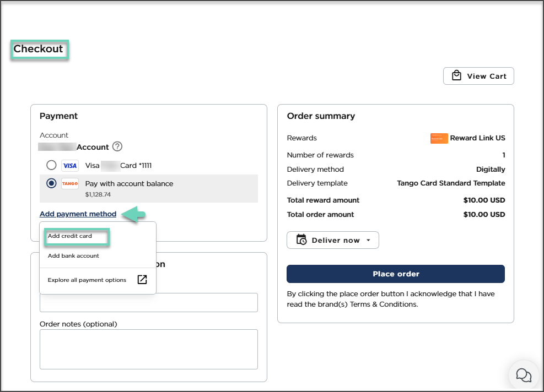The height and width of the screenshot is (392, 544).
Task: Select Explore all payment options menu entry
Action: coord(87,280)
